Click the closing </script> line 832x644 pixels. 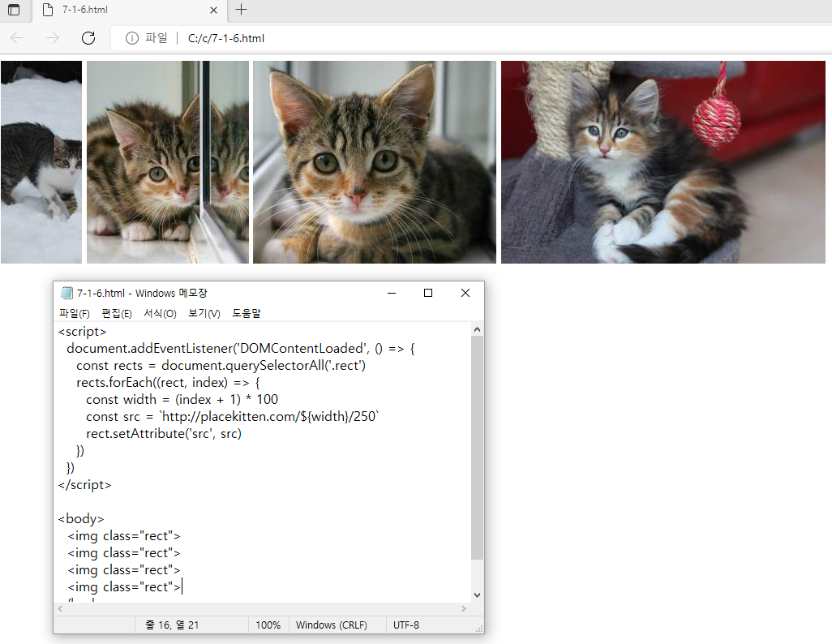(84, 485)
